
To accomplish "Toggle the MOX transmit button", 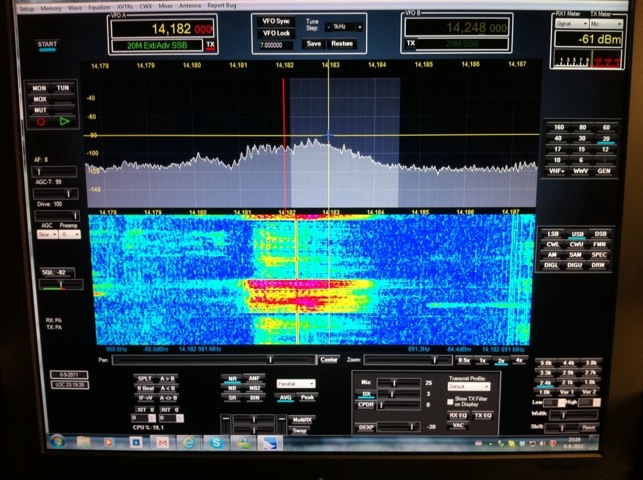I will point(41,99).
